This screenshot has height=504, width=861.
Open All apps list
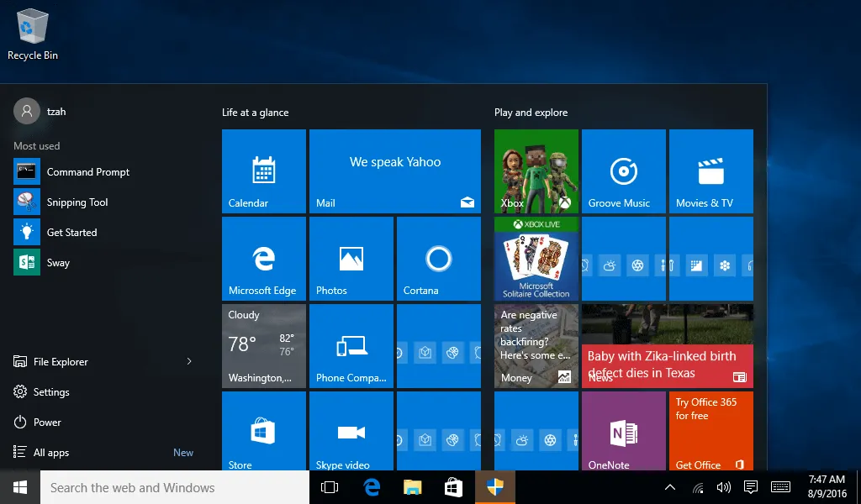point(51,453)
